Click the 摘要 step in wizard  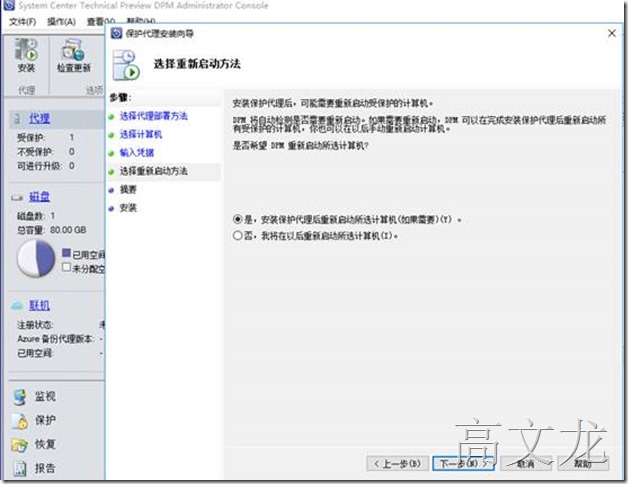point(128,190)
